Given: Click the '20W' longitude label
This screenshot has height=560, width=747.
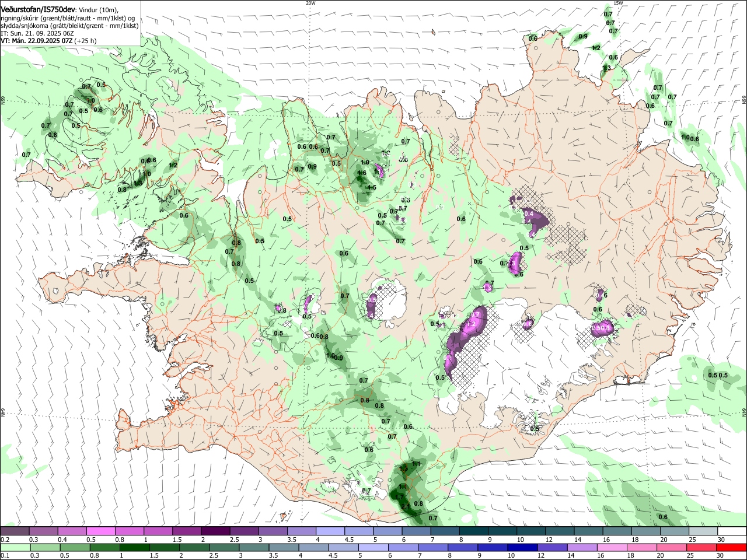Looking at the screenshot, I should click(310, 3).
